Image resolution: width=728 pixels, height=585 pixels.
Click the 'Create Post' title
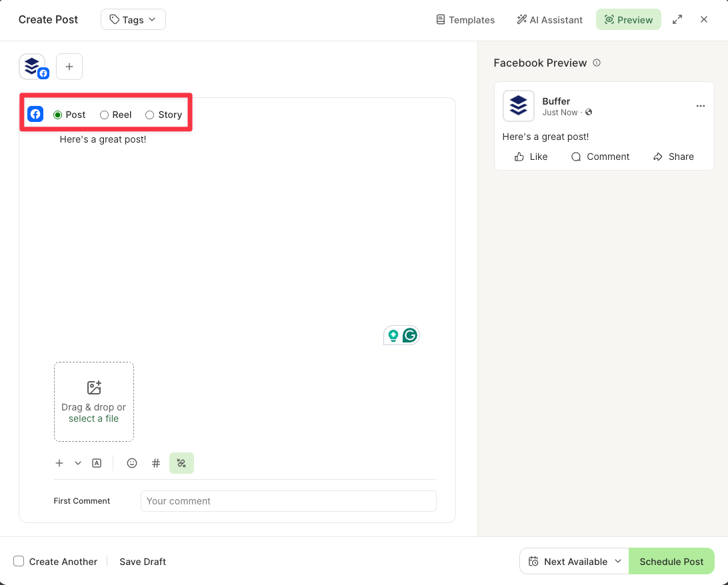pos(48,19)
